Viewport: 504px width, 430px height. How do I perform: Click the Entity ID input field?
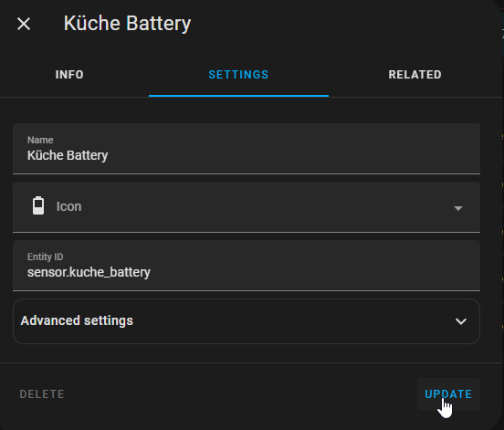pos(247,266)
